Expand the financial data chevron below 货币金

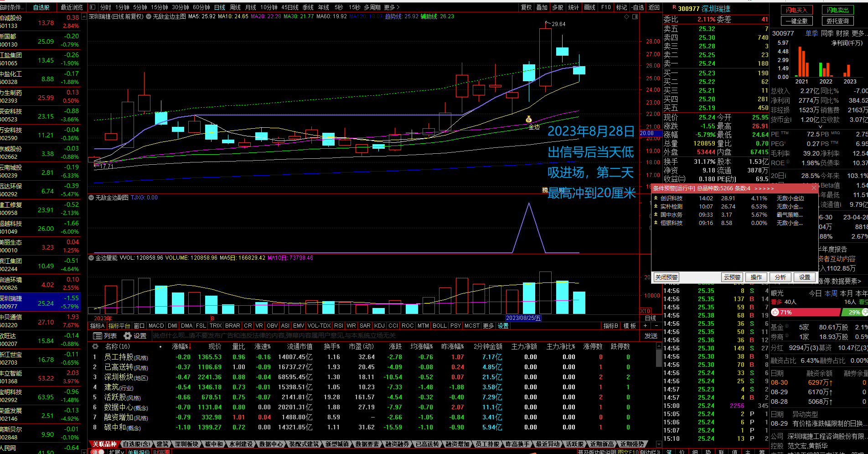tap(820, 127)
